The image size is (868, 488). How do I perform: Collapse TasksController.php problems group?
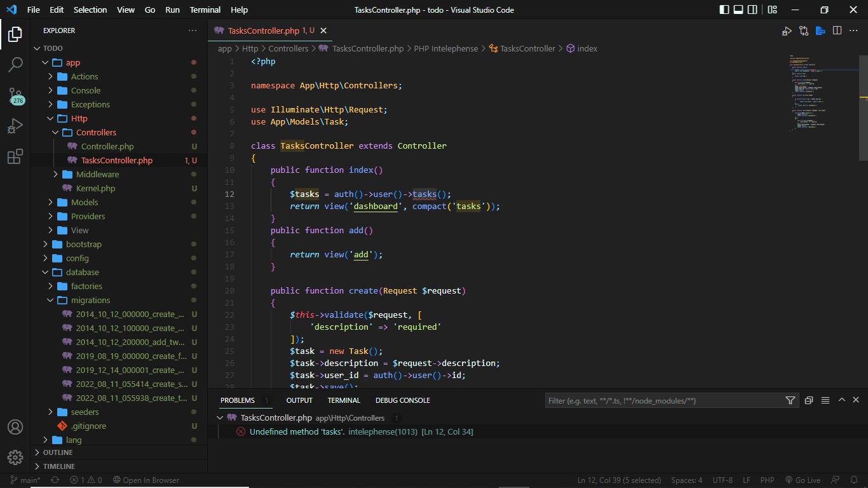220,418
